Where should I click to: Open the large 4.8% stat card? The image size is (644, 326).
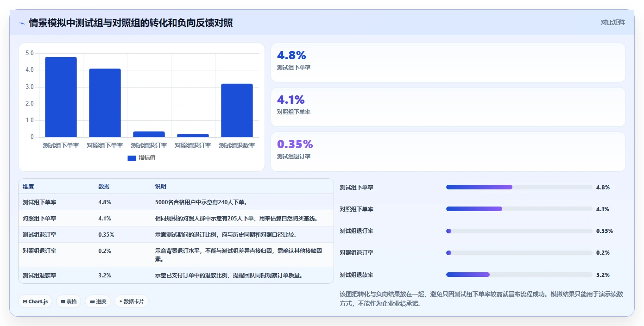click(448, 63)
